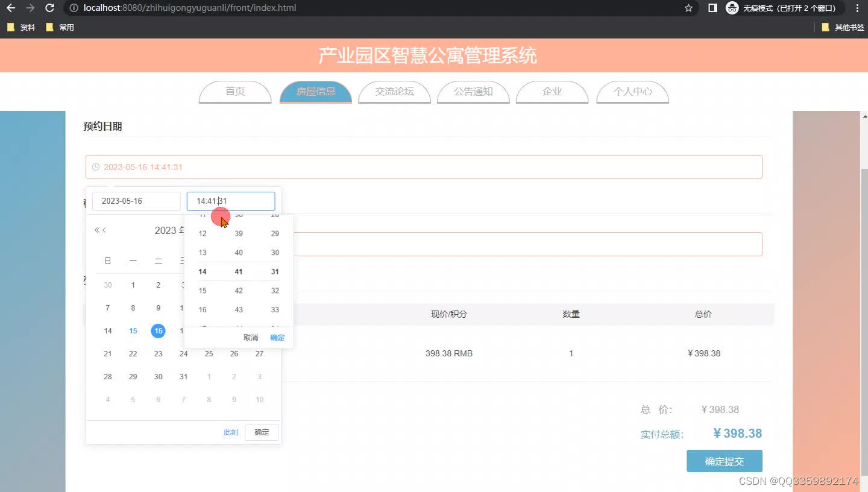Viewport: 868px width, 492px height.
Task: Go back with browser back arrow
Action: click(x=11, y=8)
